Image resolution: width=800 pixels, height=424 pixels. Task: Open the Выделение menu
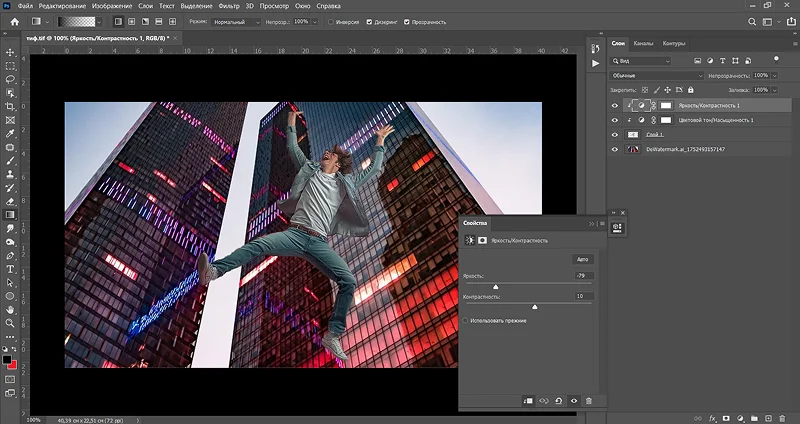click(x=196, y=6)
